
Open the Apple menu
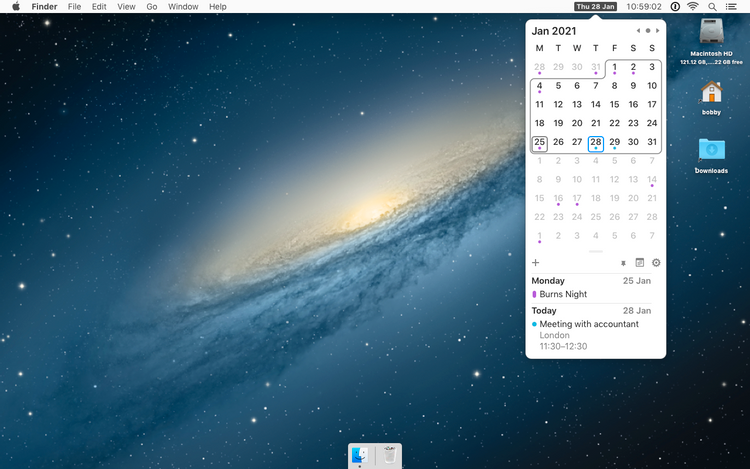[x=15, y=7]
